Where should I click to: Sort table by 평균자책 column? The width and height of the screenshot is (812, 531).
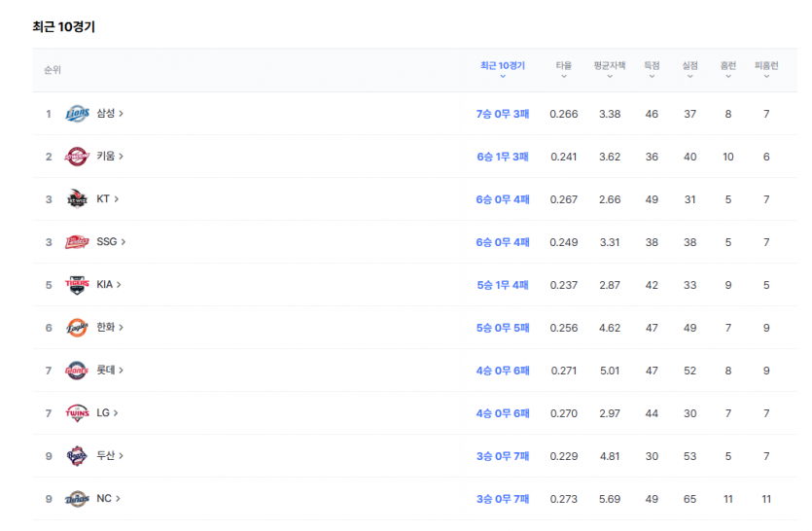point(610,69)
